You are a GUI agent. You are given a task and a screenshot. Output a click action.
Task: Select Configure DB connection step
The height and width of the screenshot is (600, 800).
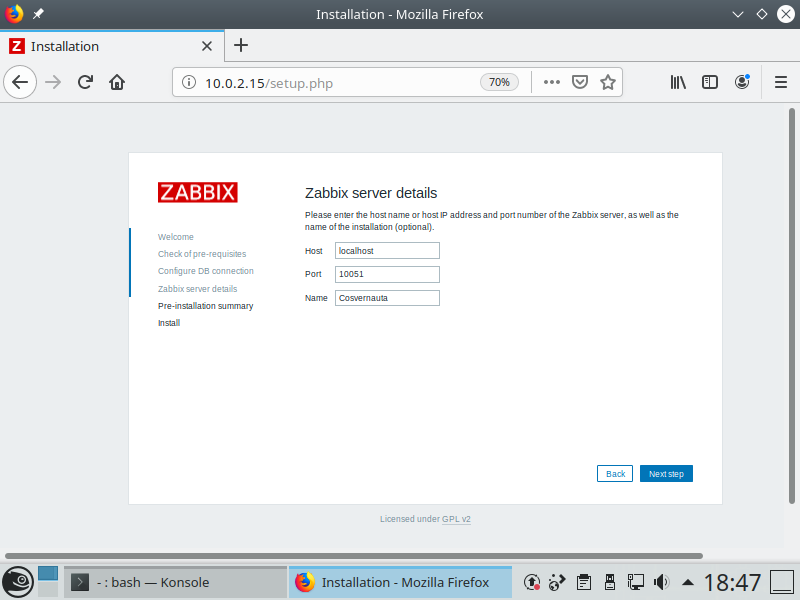[x=206, y=271]
